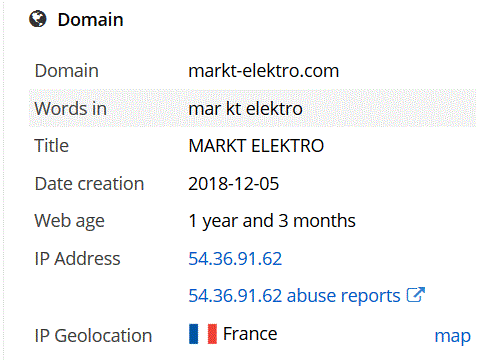The image size is (495, 360).
Task: Click the Domain section heading
Action: click(90, 19)
